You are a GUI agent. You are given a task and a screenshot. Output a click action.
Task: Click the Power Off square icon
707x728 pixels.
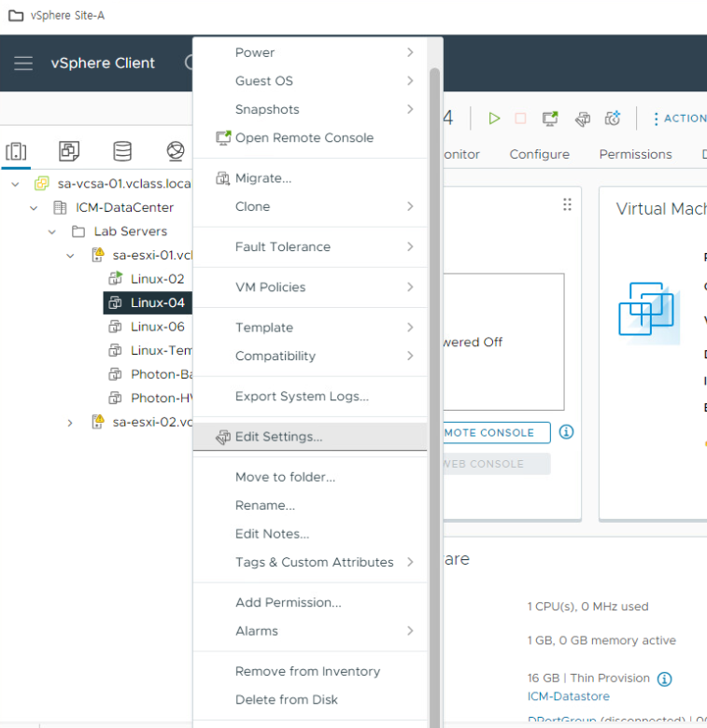[x=520, y=119]
